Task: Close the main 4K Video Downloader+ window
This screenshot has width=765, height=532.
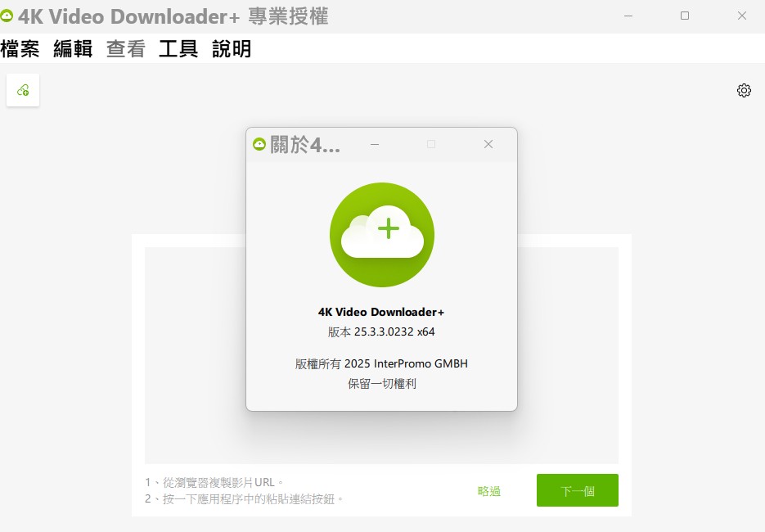Action: pos(741,16)
